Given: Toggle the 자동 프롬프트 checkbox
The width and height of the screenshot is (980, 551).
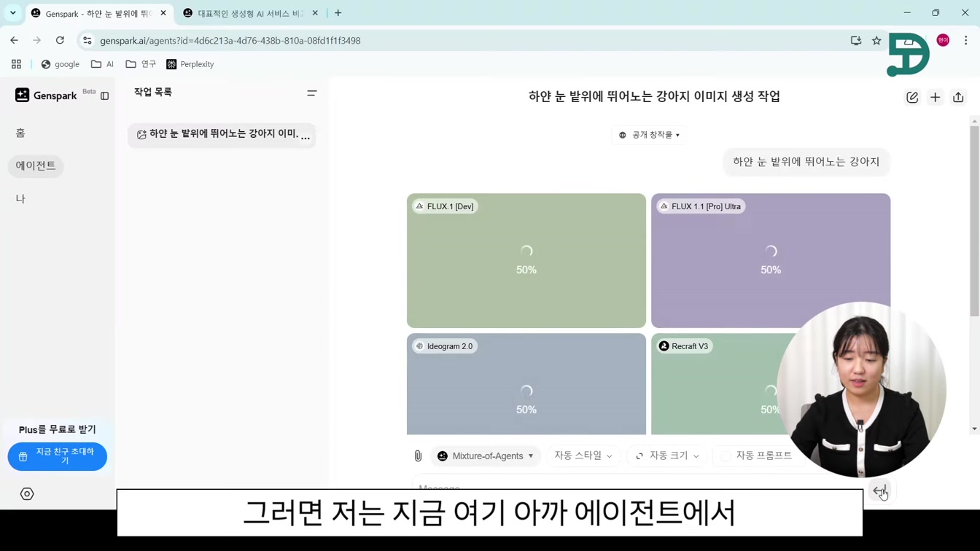Looking at the screenshot, I should (726, 456).
